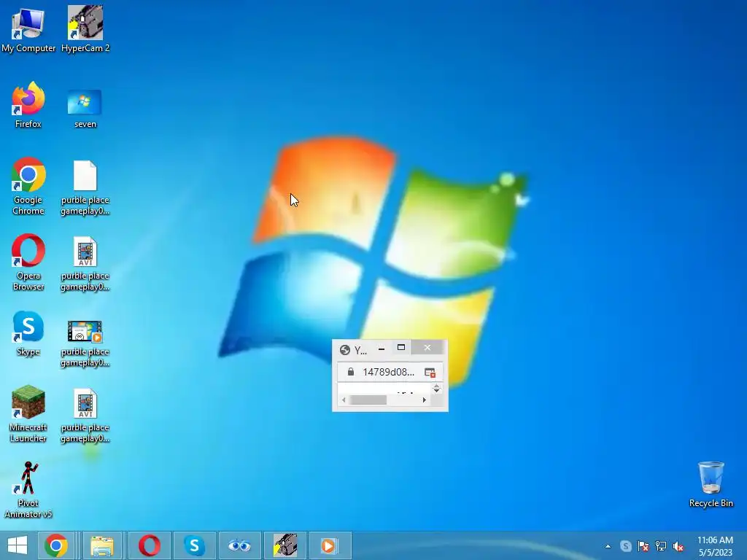Click the lock icon in the popup address bar
Screen dimensions: 747x560
tap(351, 372)
